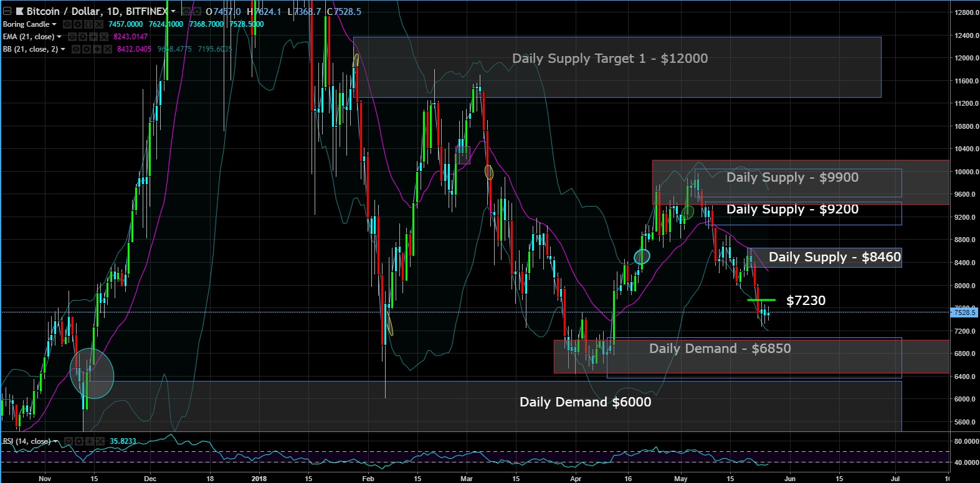Click the 'Mar' date axis label
The image size is (980, 483).
(467, 479)
